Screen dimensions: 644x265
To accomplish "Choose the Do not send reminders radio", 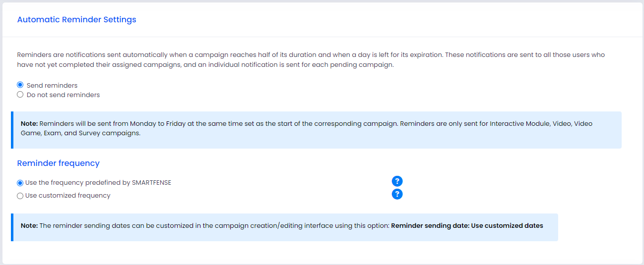I will click(x=20, y=95).
